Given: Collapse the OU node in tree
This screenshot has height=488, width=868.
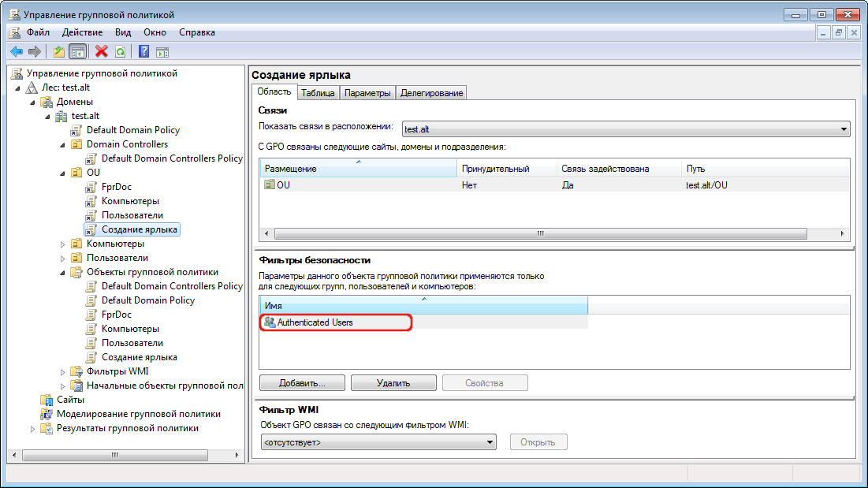Looking at the screenshot, I should coord(62,173).
